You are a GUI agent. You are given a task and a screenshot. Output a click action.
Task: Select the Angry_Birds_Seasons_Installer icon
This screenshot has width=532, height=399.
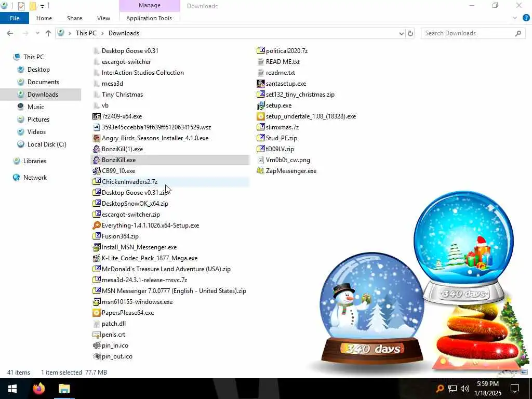[96, 138]
